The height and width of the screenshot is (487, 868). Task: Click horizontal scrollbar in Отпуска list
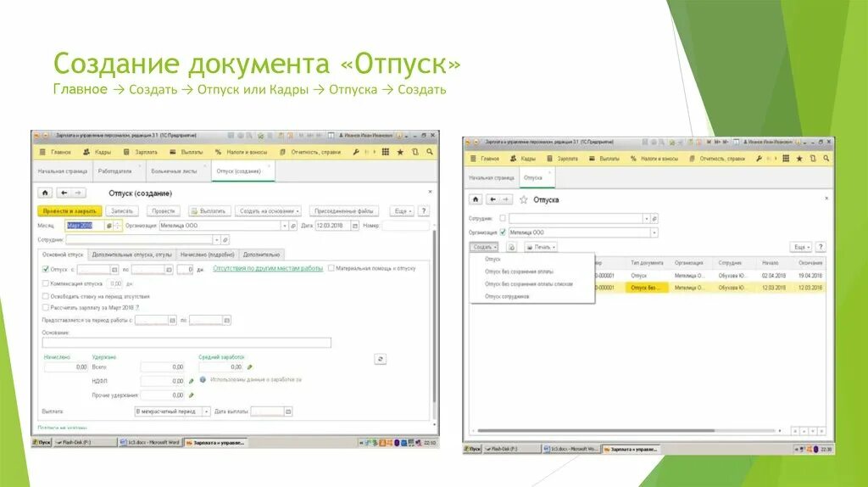click(x=596, y=430)
